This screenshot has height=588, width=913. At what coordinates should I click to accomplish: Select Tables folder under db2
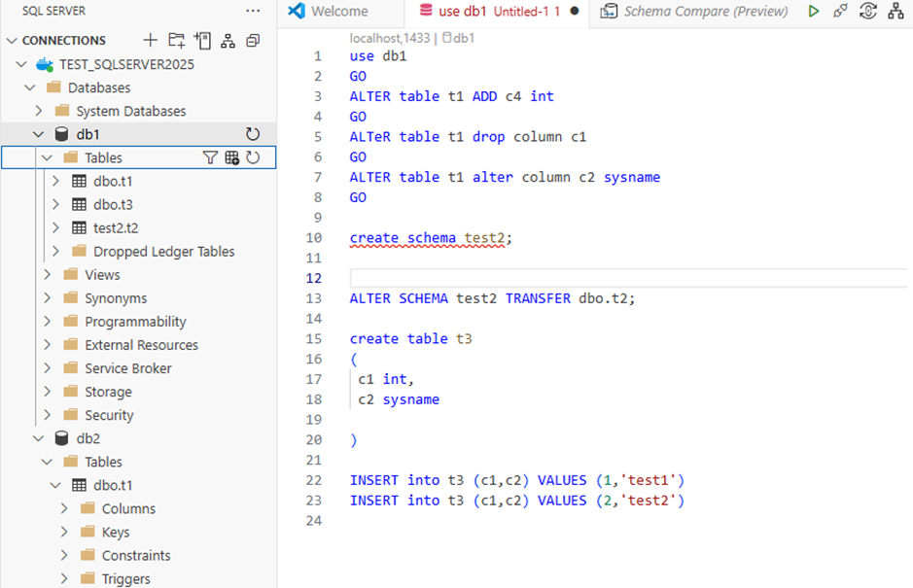(103, 462)
